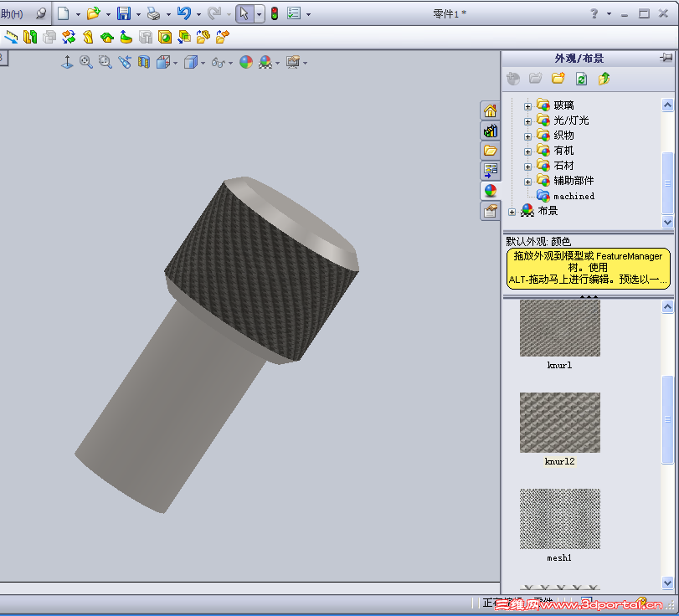
Task: Expand the 有机 folder node
Action: pyautogui.click(x=527, y=152)
